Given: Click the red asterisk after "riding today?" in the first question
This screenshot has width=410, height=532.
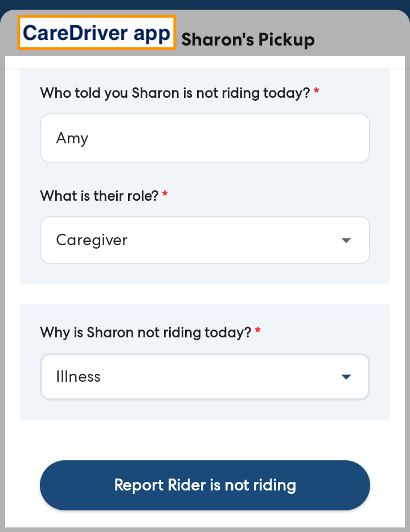Looking at the screenshot, I should 317,92.
